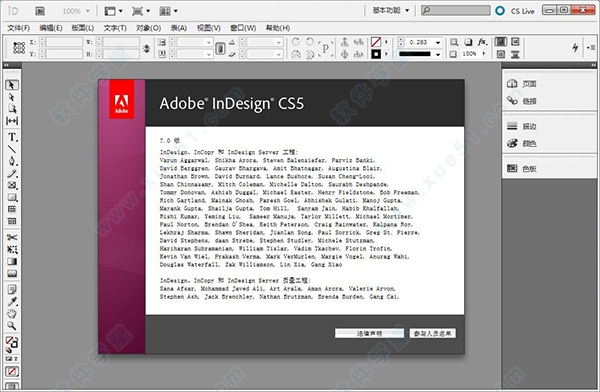Click the Apply None button in toolbox
600x392 pixels.
(12, 371)
